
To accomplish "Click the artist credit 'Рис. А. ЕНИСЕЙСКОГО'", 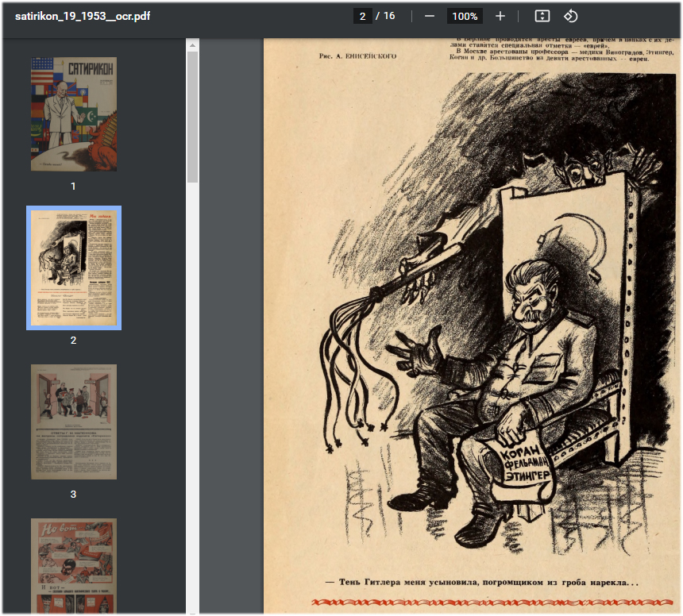I will pyautogui.click(x=357, y=56).
